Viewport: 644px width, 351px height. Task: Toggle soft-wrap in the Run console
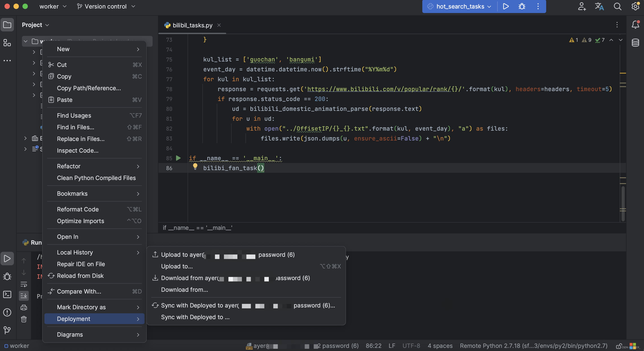coord(24,284)
